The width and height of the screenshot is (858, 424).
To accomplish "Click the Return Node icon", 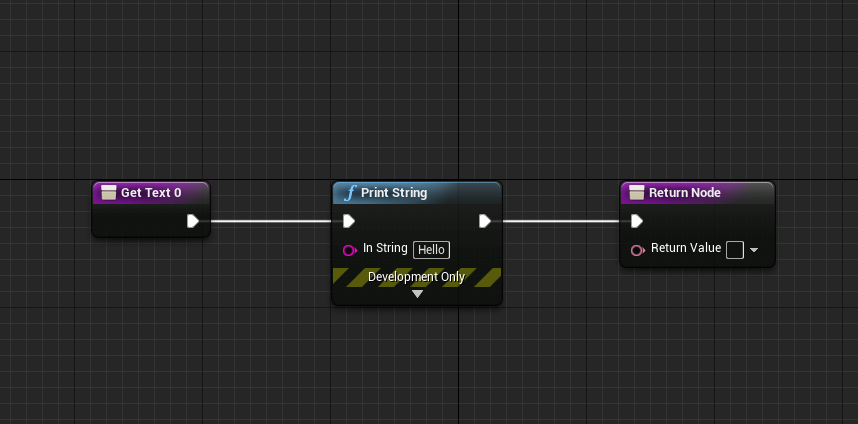I will [636, 193].
